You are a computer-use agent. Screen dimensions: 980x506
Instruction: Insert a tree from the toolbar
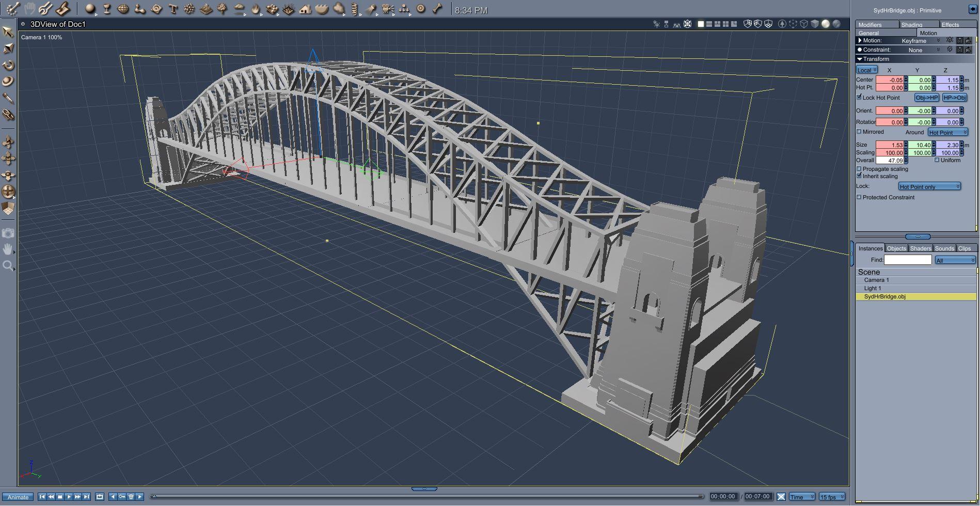point(223,9)
